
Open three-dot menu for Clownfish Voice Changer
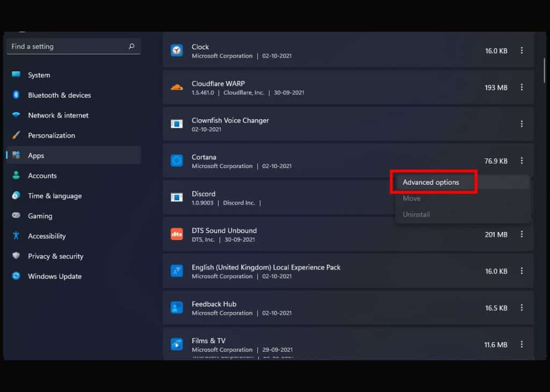click(522, 124)
